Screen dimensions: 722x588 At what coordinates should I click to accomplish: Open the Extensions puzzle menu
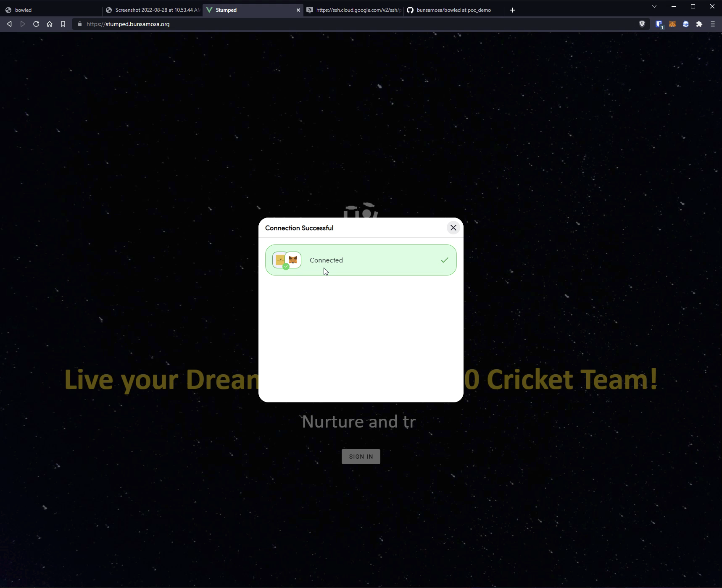[x=699, y=24]
